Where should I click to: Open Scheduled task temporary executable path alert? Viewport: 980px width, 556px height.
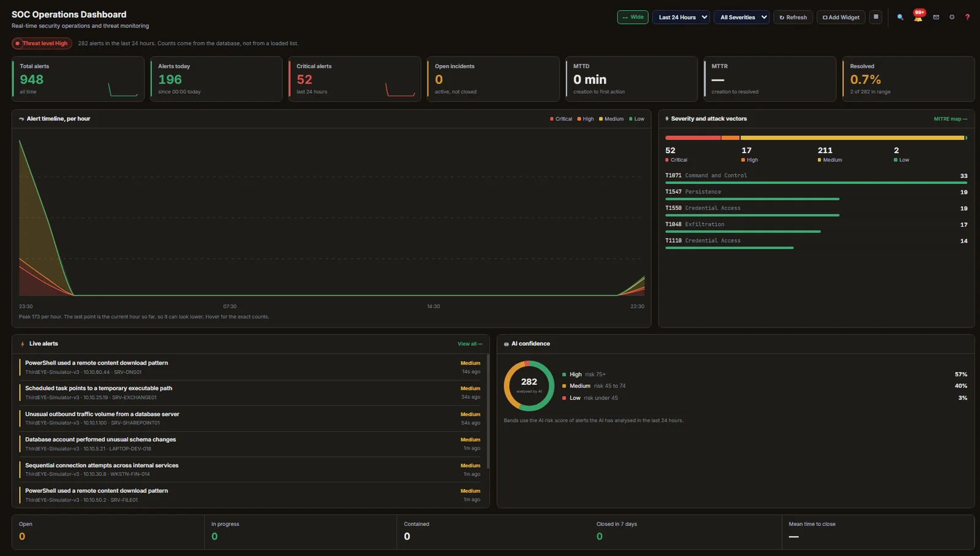pos(251,392)
